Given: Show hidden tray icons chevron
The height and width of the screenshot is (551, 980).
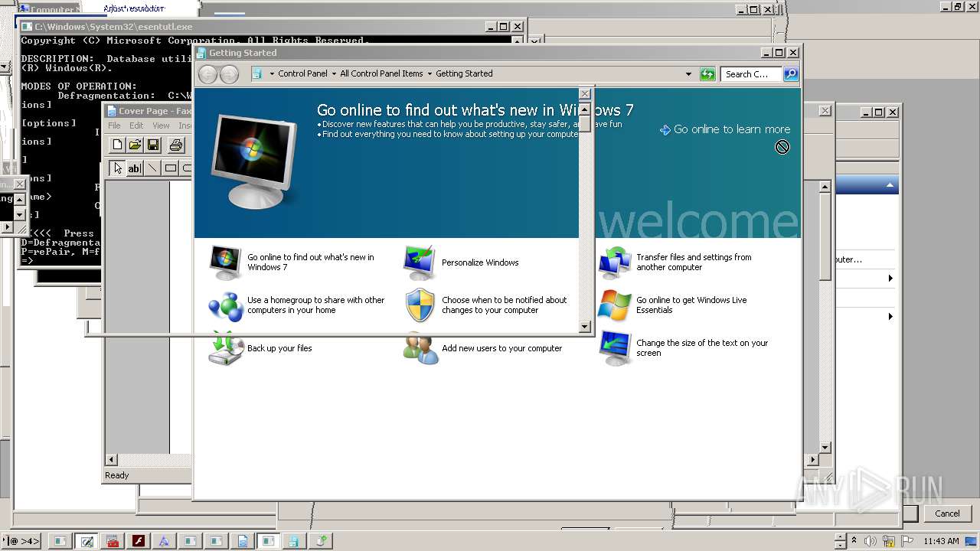Looking at the screenshot, I should [855, 541].
